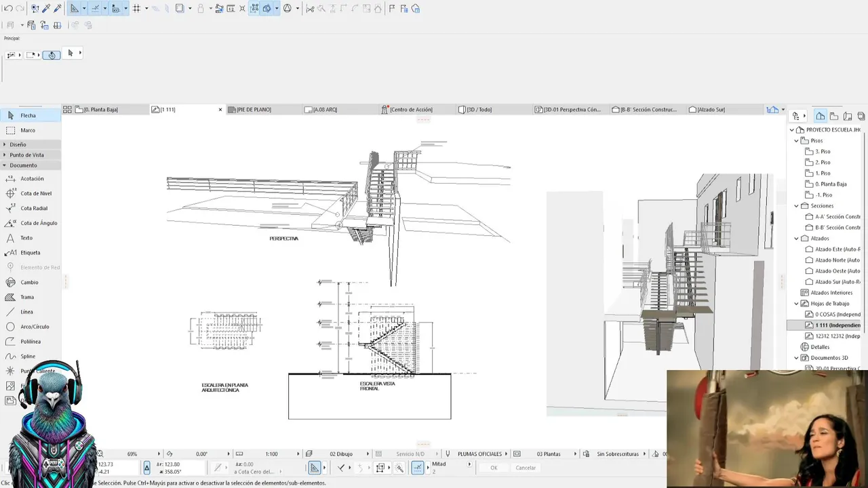
Task: Click the Undo icon
Action: click(x=8, y=9)
